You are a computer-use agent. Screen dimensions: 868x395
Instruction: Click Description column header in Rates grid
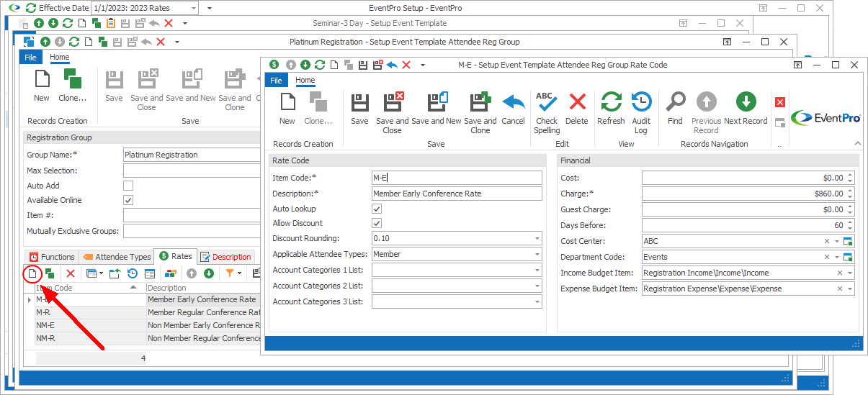point(204,288)
